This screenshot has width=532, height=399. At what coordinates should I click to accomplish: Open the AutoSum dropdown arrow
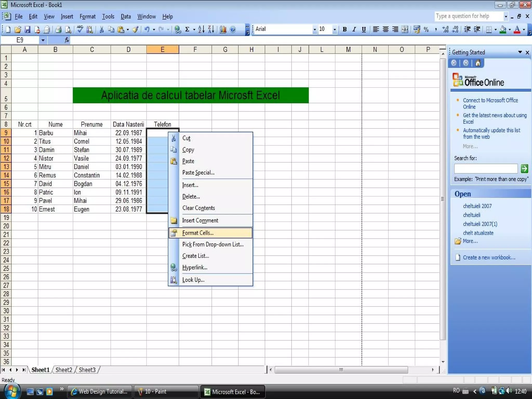tap(194, 29)
